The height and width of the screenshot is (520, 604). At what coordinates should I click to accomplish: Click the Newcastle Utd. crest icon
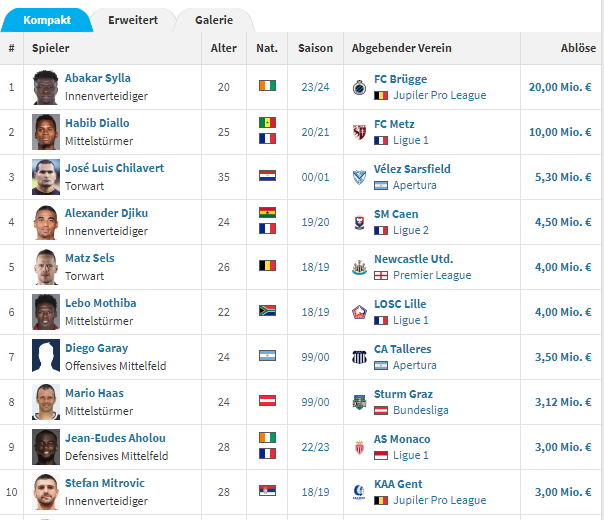359,267
